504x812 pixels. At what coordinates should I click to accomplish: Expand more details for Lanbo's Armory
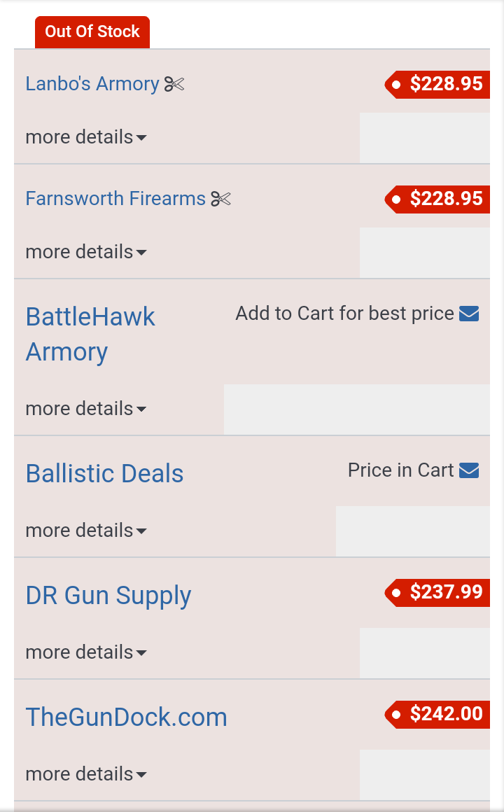(x=86, y=137)
